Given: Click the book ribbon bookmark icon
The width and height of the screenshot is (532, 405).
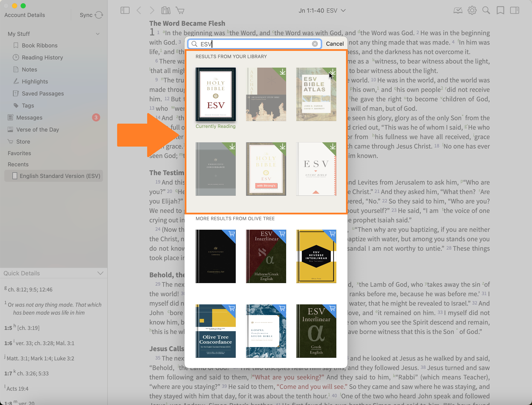Looking at the screenshot, I should tap(500, 10).
